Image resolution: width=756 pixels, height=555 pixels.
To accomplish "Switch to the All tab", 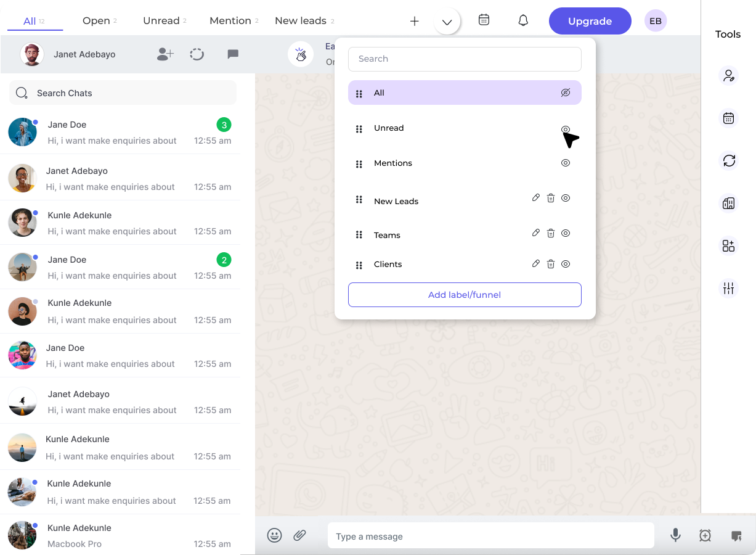I will point(35,21).
